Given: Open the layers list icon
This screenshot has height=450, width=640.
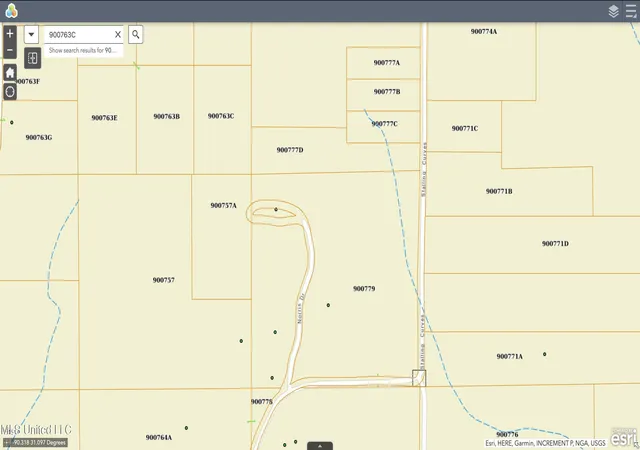Looking at the screenshot, I should pyautogui.click(x=613, y=11).
